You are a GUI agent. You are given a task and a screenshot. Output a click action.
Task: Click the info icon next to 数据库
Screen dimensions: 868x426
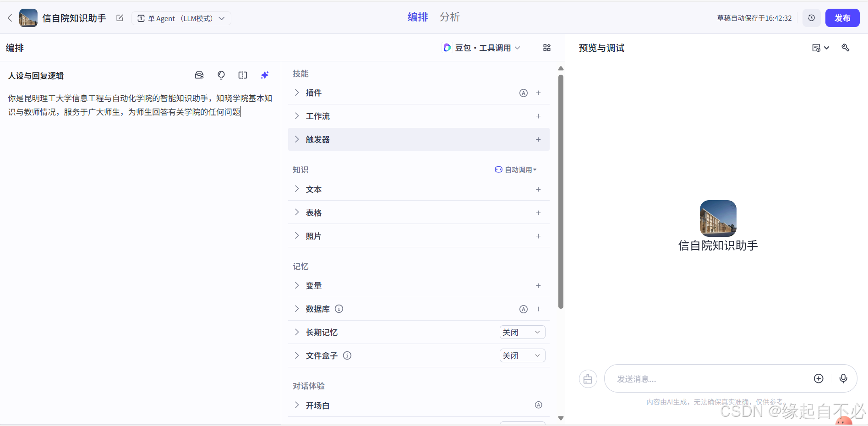[x=339, y=309]
